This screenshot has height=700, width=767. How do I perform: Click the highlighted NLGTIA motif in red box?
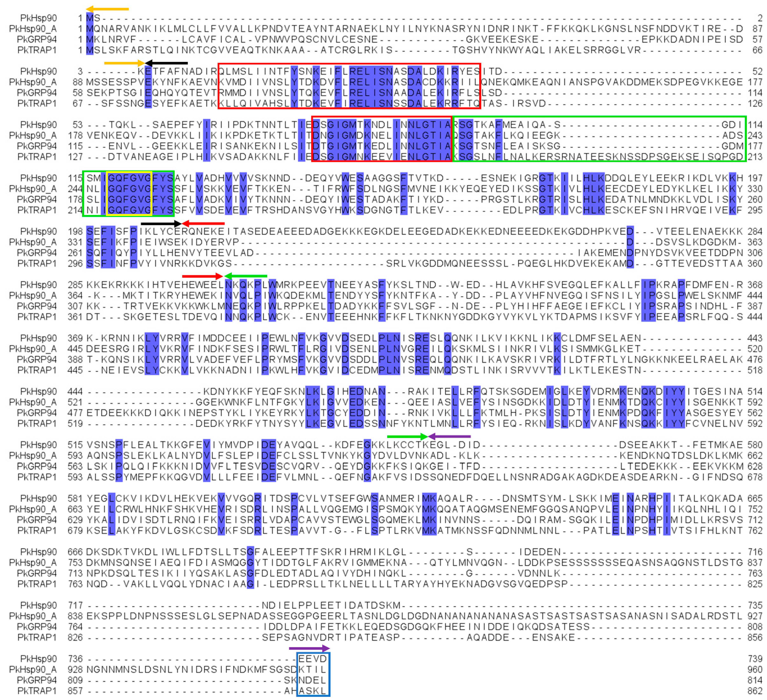[429, 141]
